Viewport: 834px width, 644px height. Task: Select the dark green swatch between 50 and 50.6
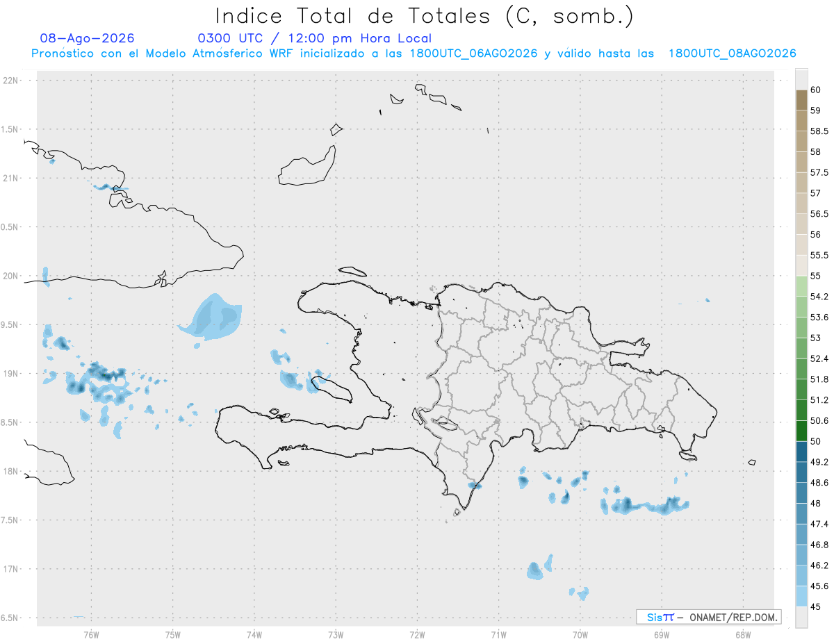[801, 431]
